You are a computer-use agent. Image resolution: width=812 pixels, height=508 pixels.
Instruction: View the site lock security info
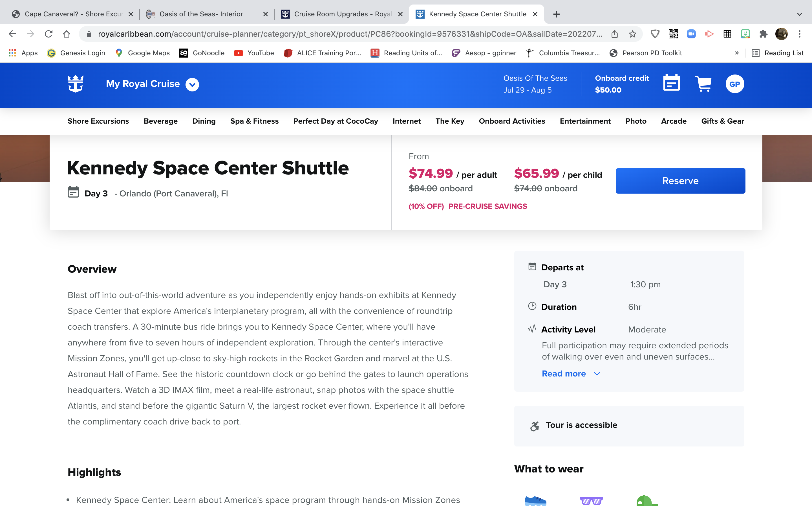(89, 34)
